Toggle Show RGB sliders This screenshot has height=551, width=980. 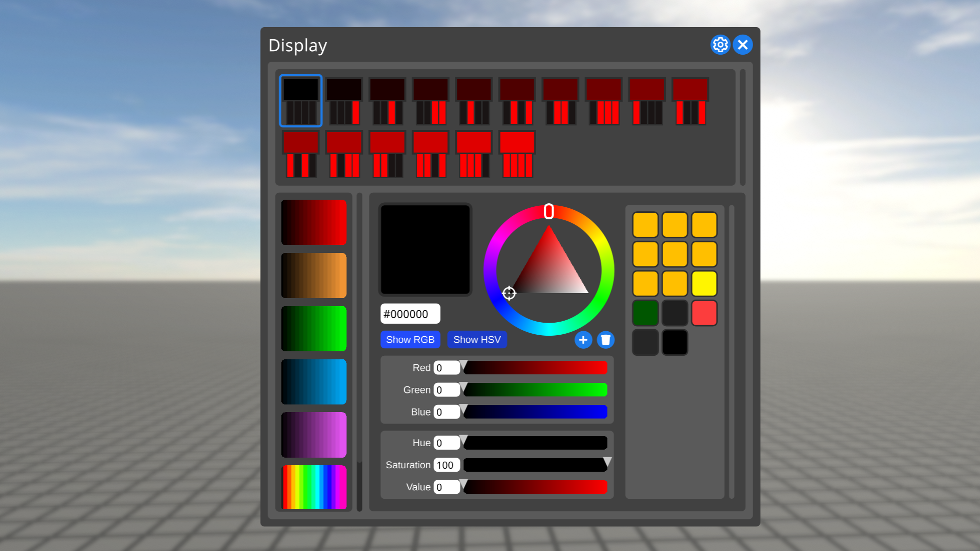coord(410,340)
